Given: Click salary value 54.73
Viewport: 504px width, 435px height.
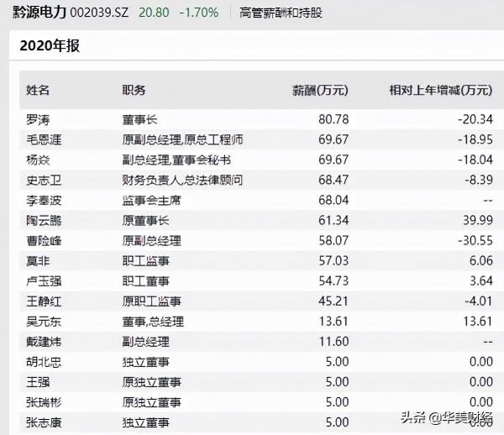Looking at the screenshot, I should (333, 280).
